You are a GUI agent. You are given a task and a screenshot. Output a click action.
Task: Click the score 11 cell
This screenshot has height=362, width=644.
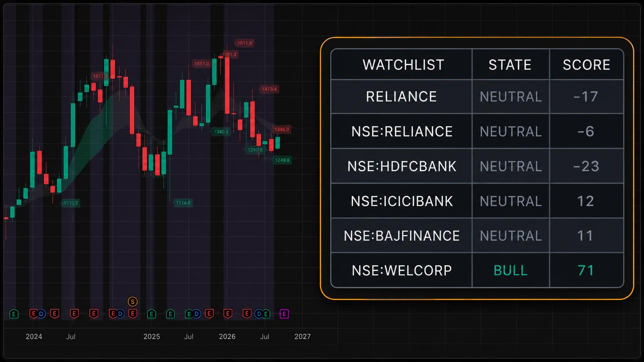coord(586,236)
